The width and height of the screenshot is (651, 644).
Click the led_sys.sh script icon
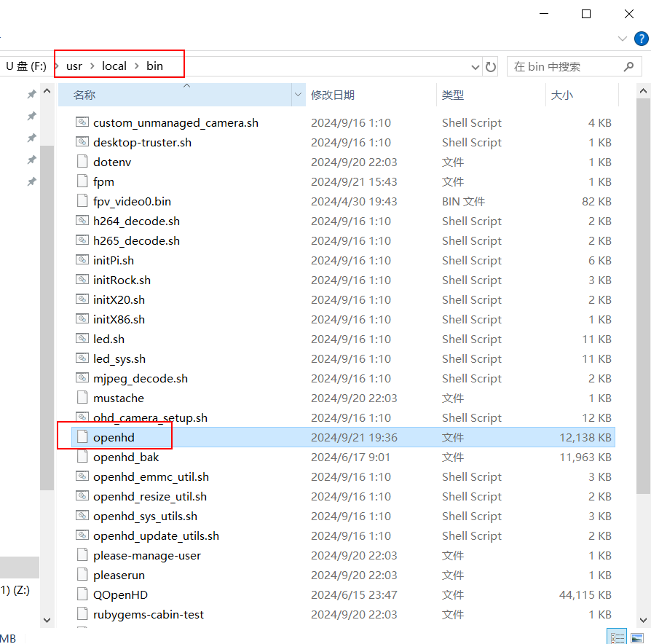[x=82, y=358]
